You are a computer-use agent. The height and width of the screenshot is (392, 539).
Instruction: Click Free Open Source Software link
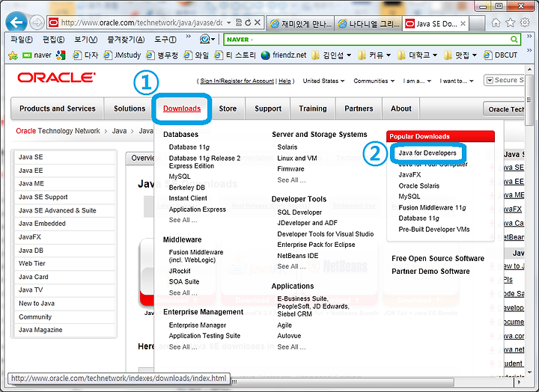click(x=438, y=258)
